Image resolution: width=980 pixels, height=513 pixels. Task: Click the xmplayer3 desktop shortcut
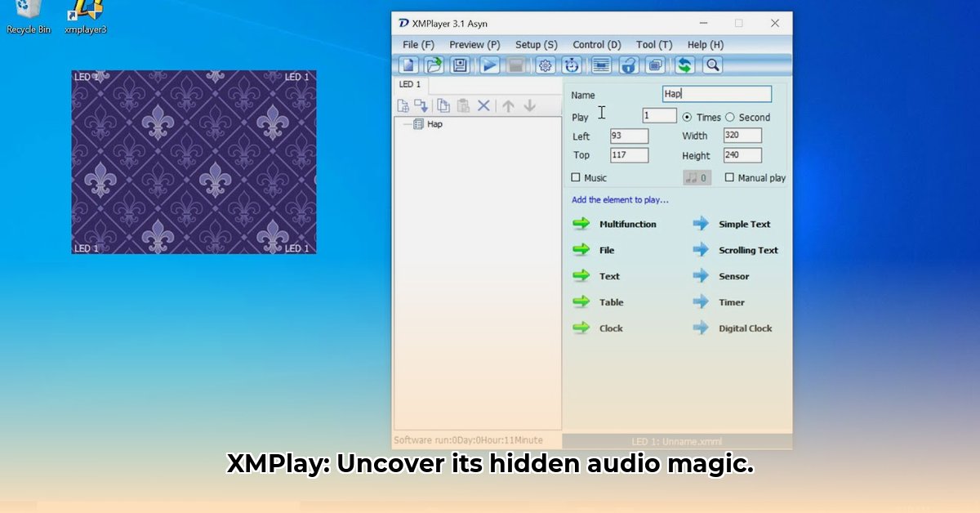pos(86,16)
